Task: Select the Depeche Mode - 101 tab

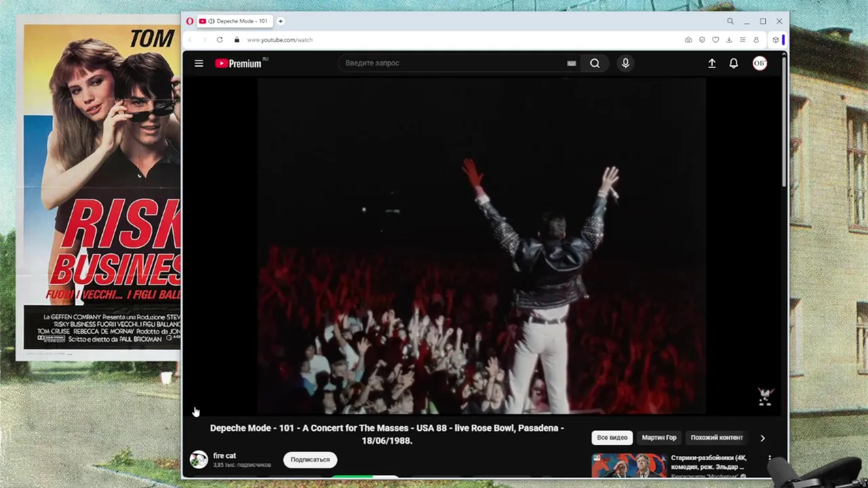Action: coord(235,21)
